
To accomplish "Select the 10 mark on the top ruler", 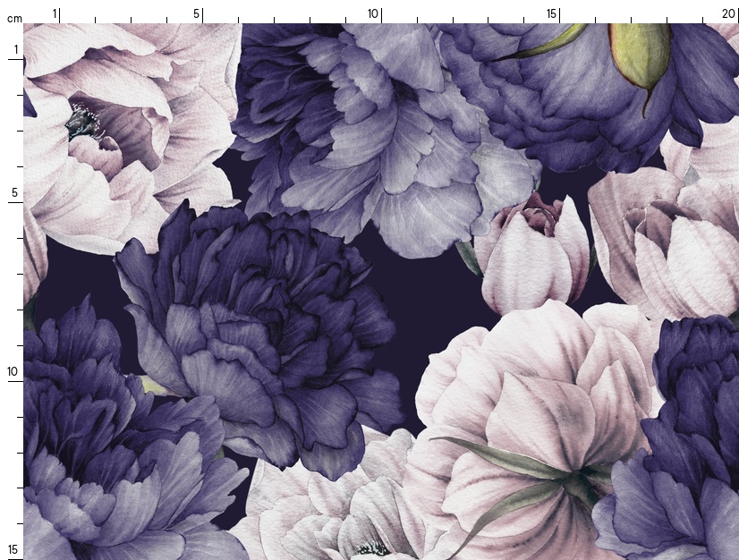I will coord(374,13).
